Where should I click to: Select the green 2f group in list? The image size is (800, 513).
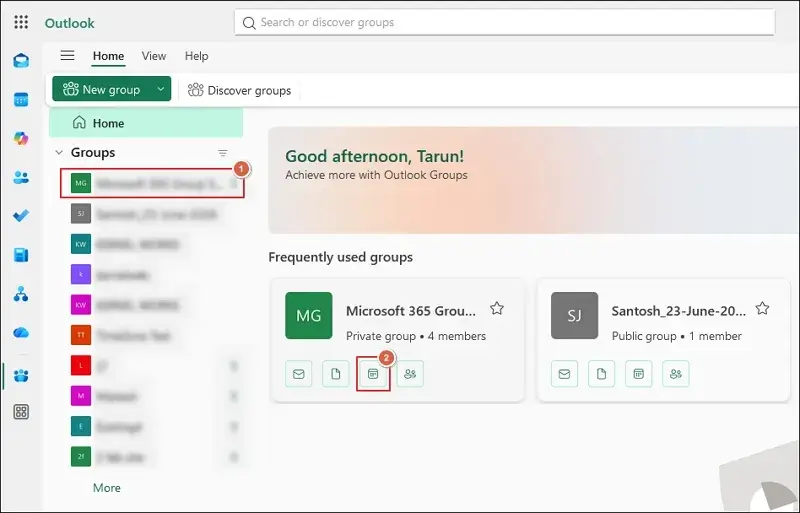tap(152, 457)
